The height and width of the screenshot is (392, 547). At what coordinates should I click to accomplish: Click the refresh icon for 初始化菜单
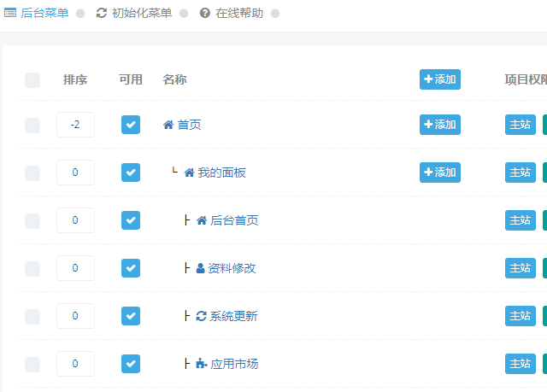coord(101,14)
